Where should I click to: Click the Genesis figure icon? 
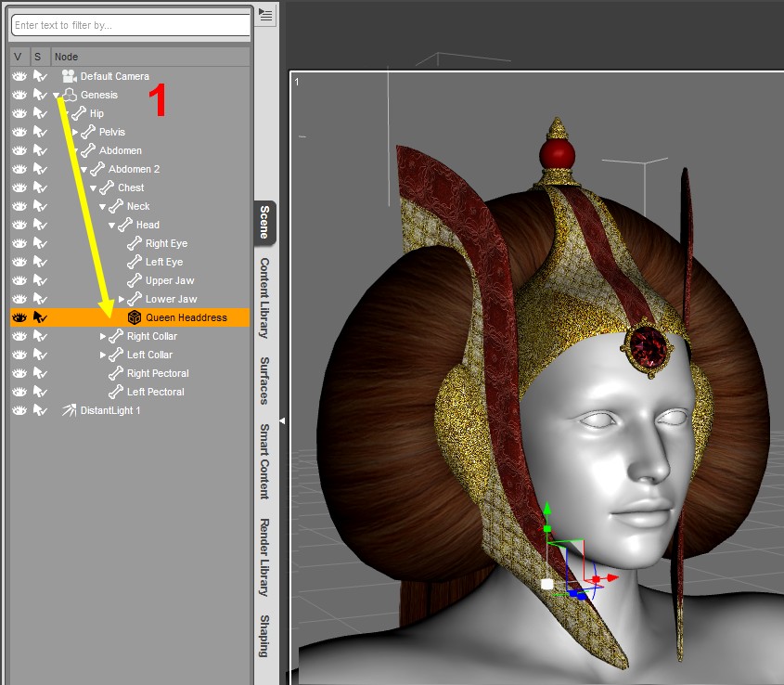pyautogui.click(x=70, y=95)
